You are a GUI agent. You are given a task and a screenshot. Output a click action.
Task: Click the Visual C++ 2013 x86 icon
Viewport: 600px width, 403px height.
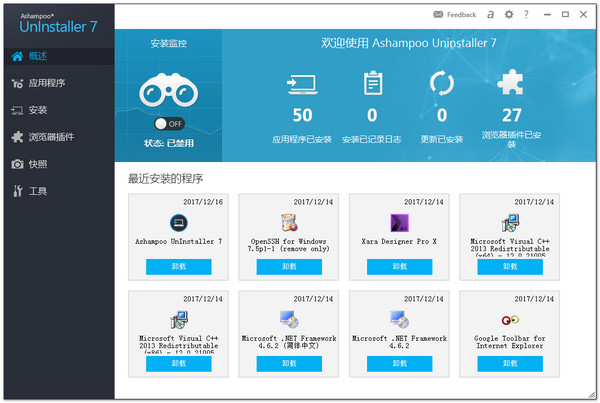coord(179,320)
